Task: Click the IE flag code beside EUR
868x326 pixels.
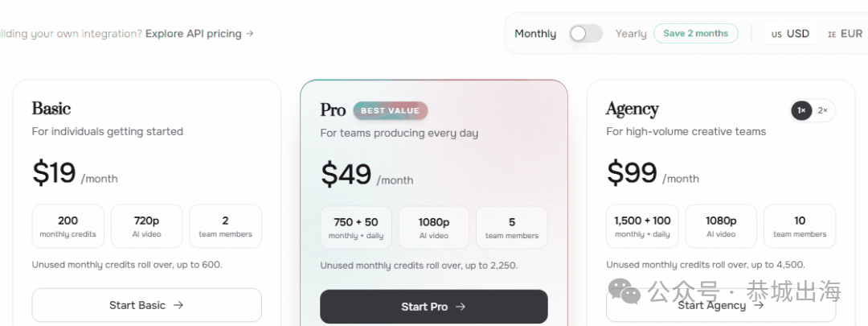Action: tap(832, 35)
